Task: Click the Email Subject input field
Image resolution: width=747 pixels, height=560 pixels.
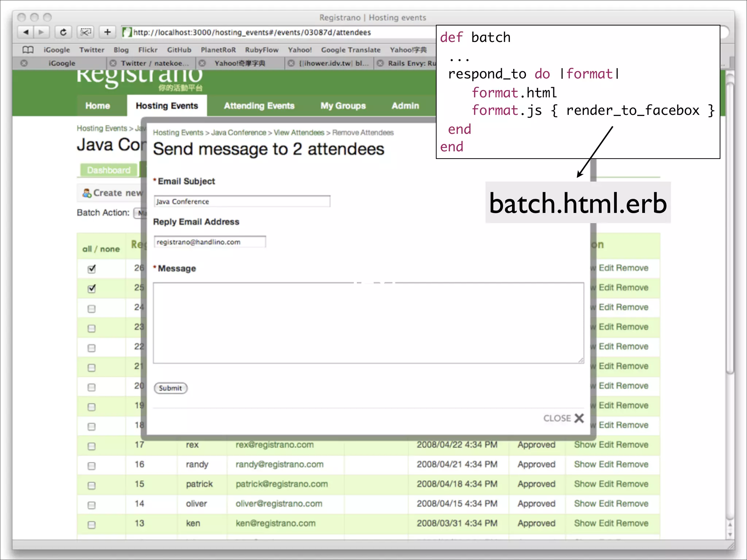Action: pyautogui.click(x=242, y=202)
